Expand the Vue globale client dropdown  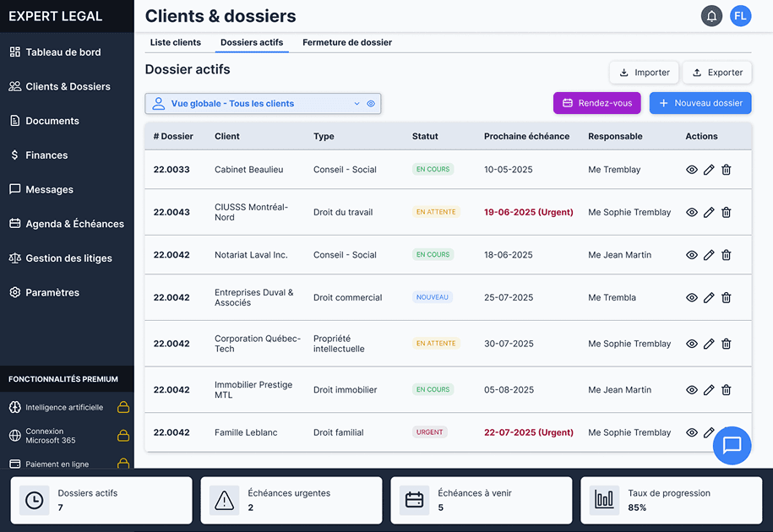tap(357, 104)
